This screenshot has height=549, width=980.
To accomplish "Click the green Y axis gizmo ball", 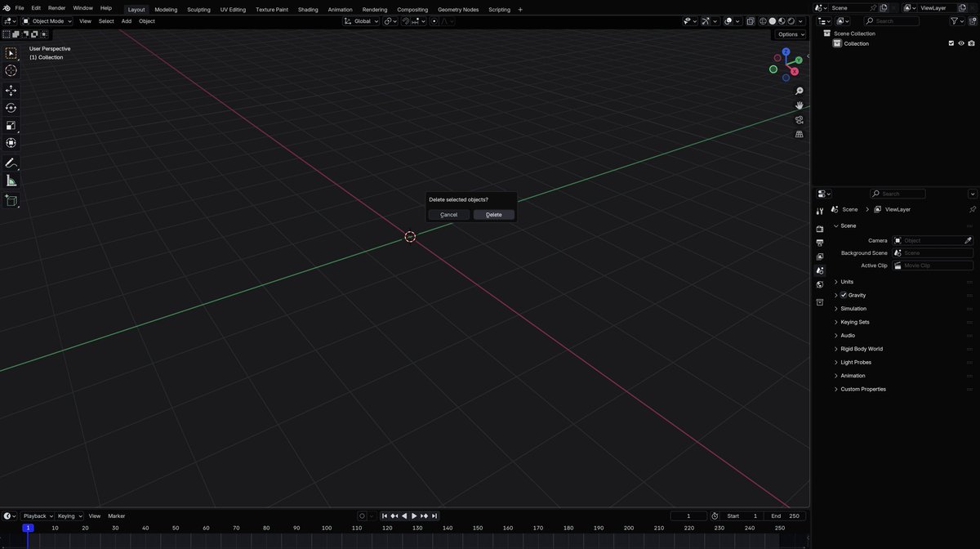I will (799, 60).
